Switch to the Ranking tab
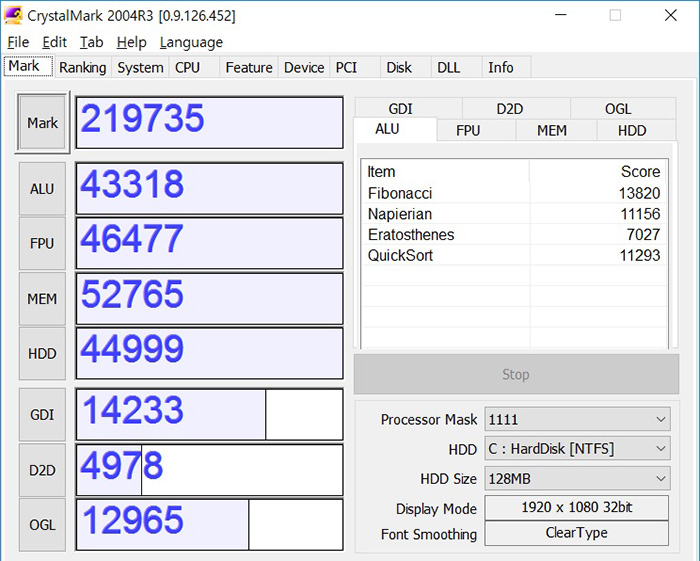The height and width of the screenshot is (561, 700). (x=83, y=67)
